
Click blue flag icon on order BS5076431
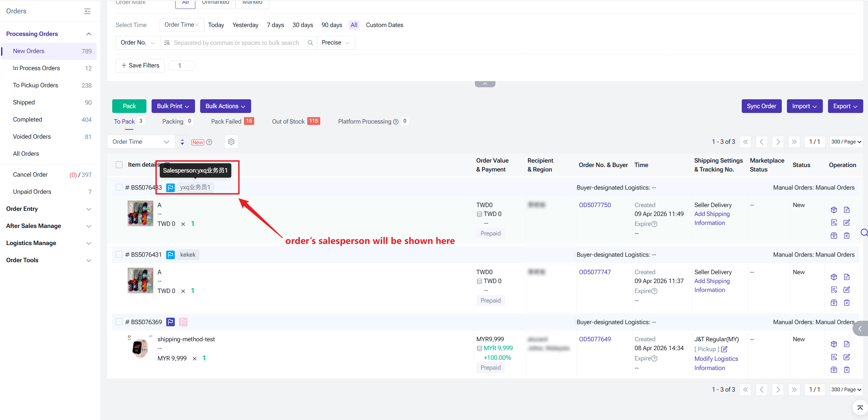170,255
